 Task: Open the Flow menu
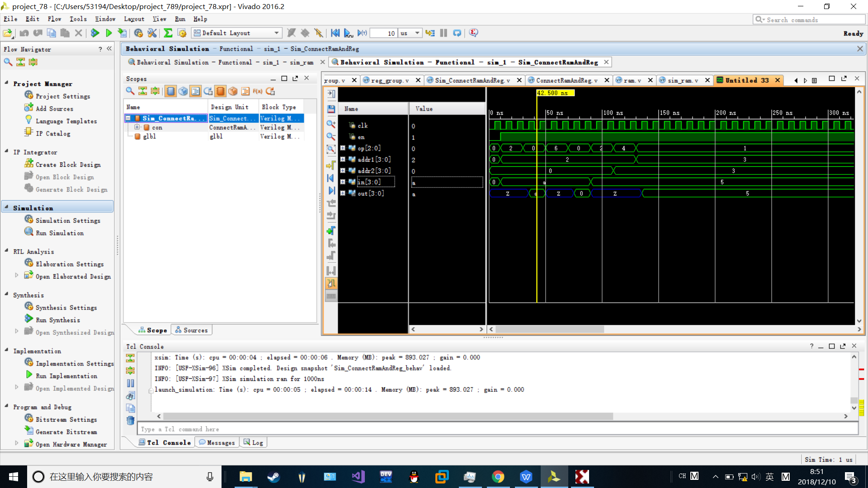point(54,19)
